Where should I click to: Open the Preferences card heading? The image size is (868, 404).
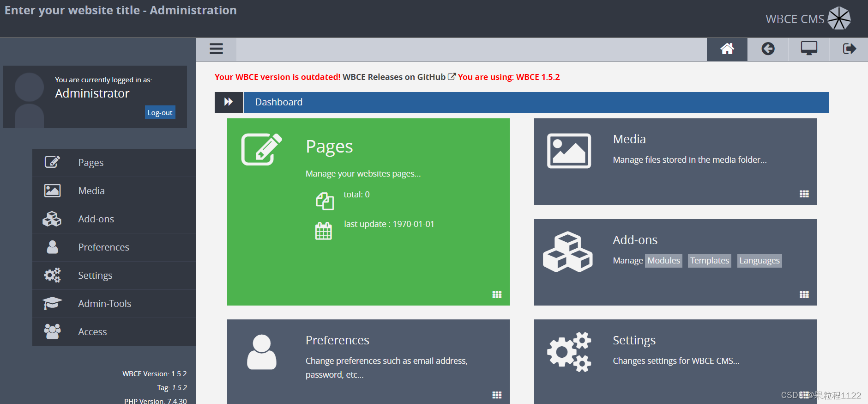pyautogui.click(x=338, y=340)
